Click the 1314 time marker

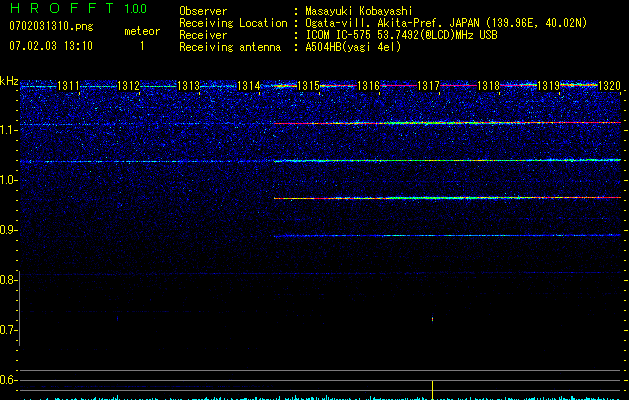[x=248, y=86]
